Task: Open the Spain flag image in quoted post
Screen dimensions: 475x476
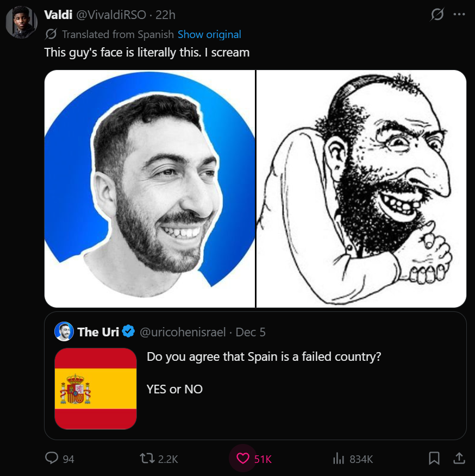Action: click(x=96, y=389)
